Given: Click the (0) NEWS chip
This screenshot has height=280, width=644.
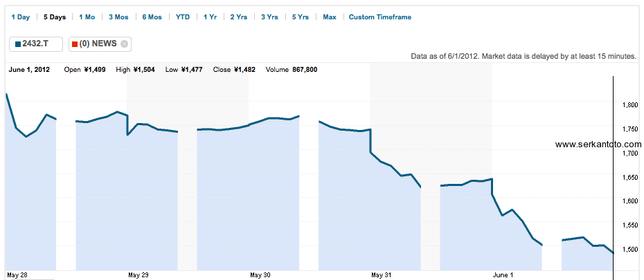Looking at the screenshot, I should tap(100, 44).
